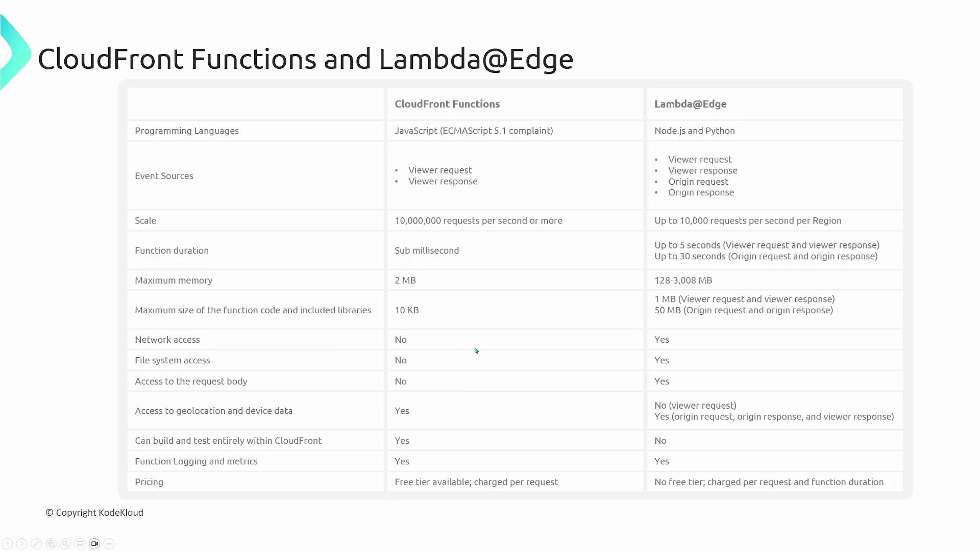Click the 128-3,008 MB memory cell
Screen dimensions: 980x551
[683, 280]
